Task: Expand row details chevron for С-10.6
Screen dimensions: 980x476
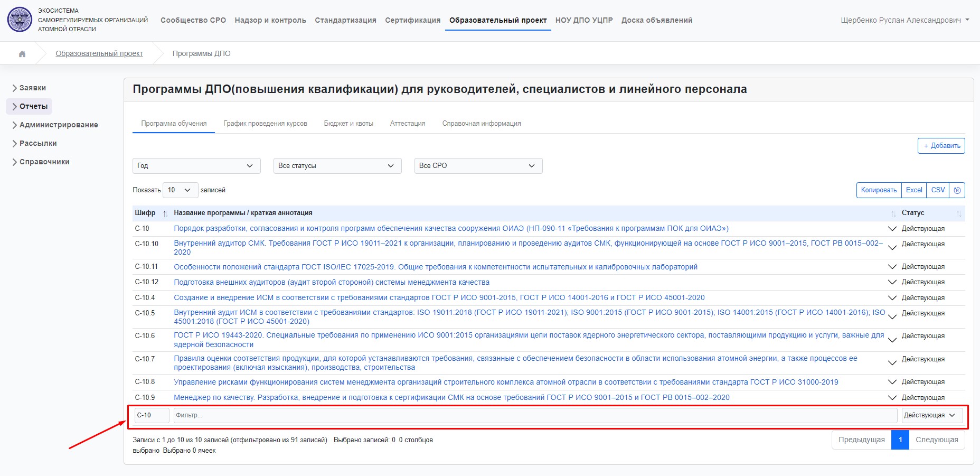Action: 892,340
